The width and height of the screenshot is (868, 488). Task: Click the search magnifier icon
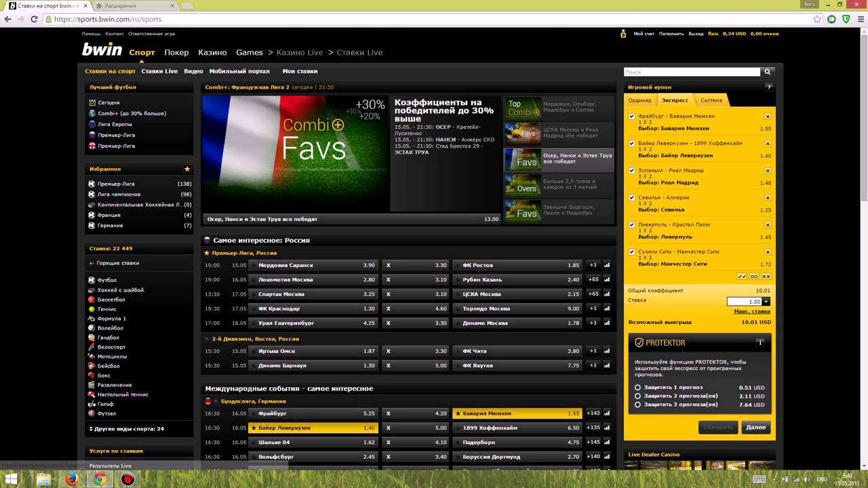click(768, 72)
